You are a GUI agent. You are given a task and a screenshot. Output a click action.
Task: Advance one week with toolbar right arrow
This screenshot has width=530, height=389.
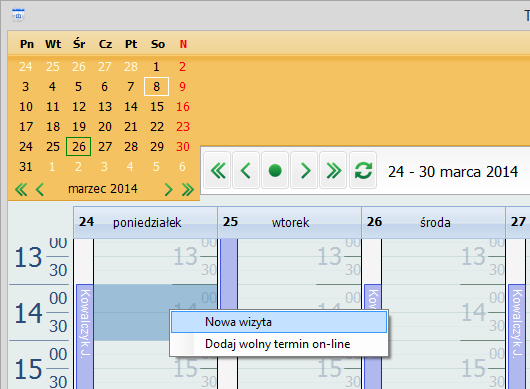click(x=304, y=170)
